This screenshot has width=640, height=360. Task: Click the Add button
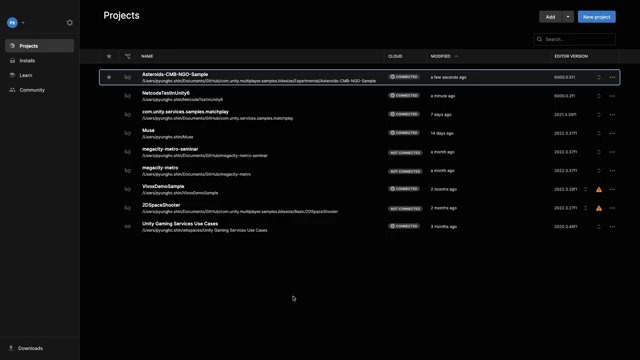[550, 17]
